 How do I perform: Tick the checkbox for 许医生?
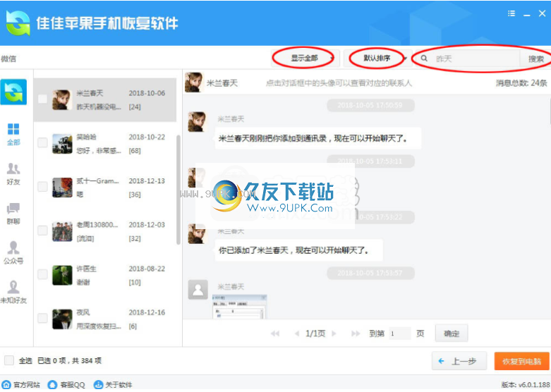click(x=42, y=274)
